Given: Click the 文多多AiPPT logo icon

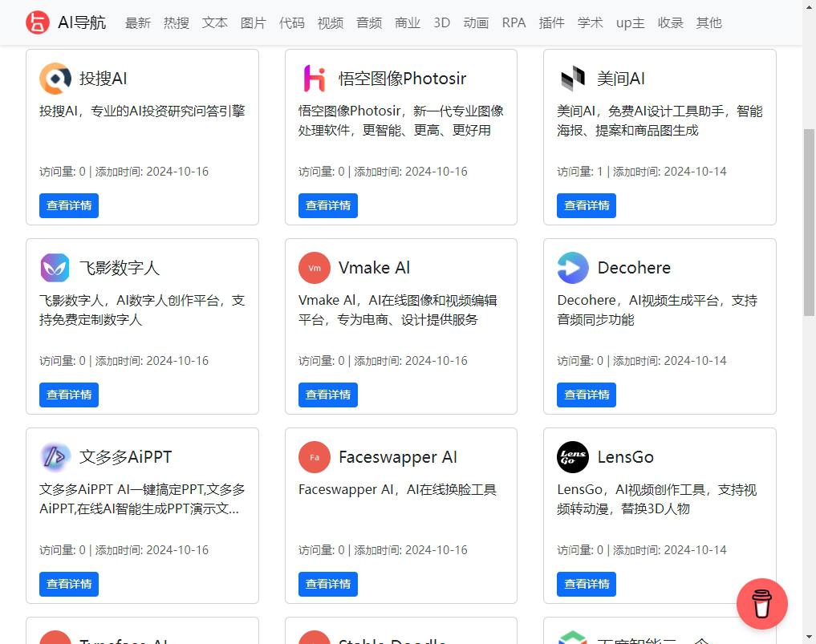Looking at the screenshot, I should (x=55, y=457).
